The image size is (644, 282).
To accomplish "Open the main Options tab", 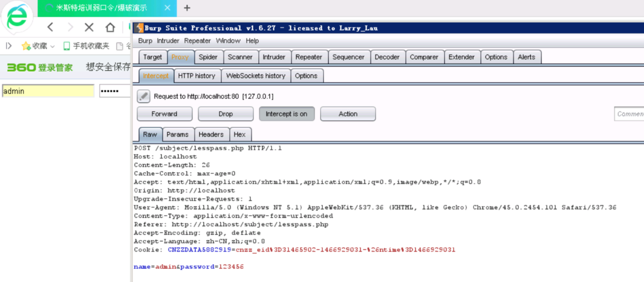I will coord(496,57).
